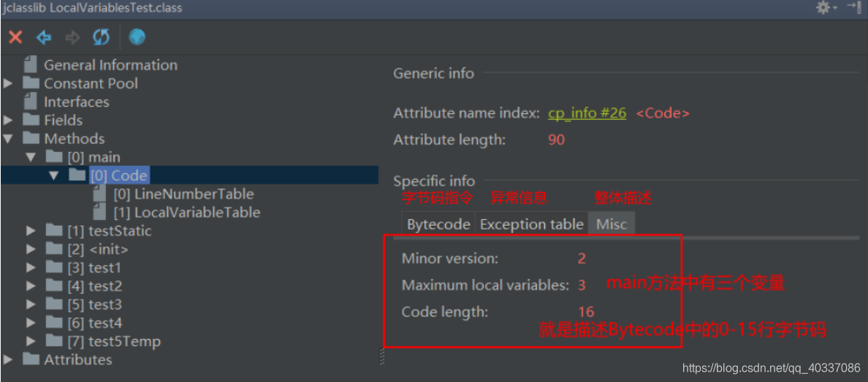
Task: Collapse the [0] main method node
Action: 31,157
